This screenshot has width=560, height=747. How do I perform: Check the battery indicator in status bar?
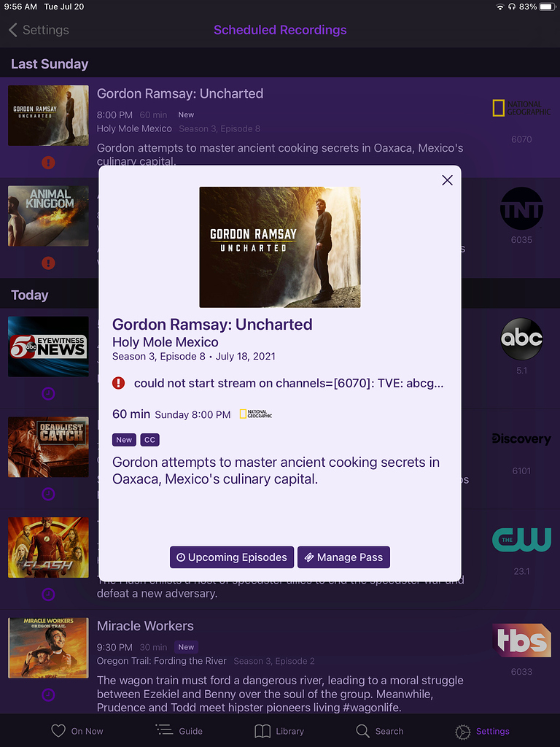548,7
